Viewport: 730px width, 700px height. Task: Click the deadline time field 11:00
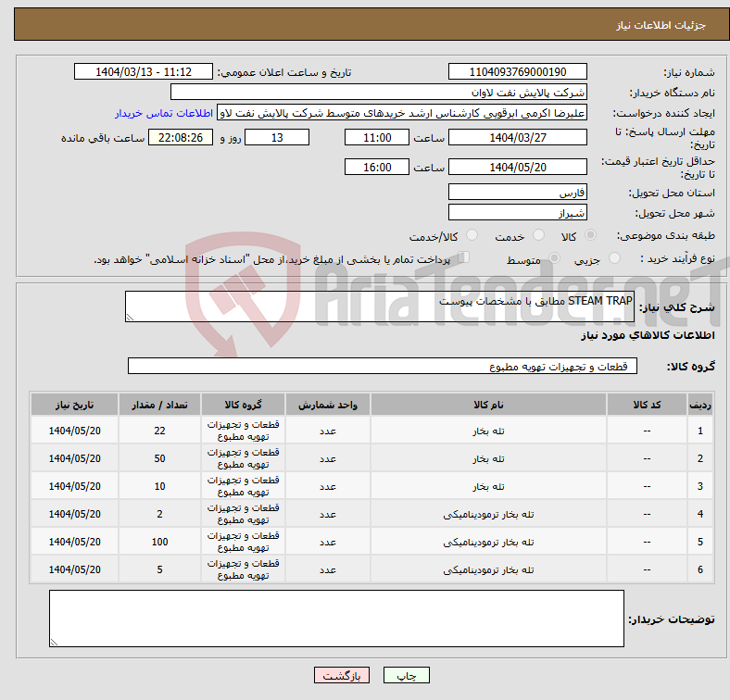click(377, 137)
